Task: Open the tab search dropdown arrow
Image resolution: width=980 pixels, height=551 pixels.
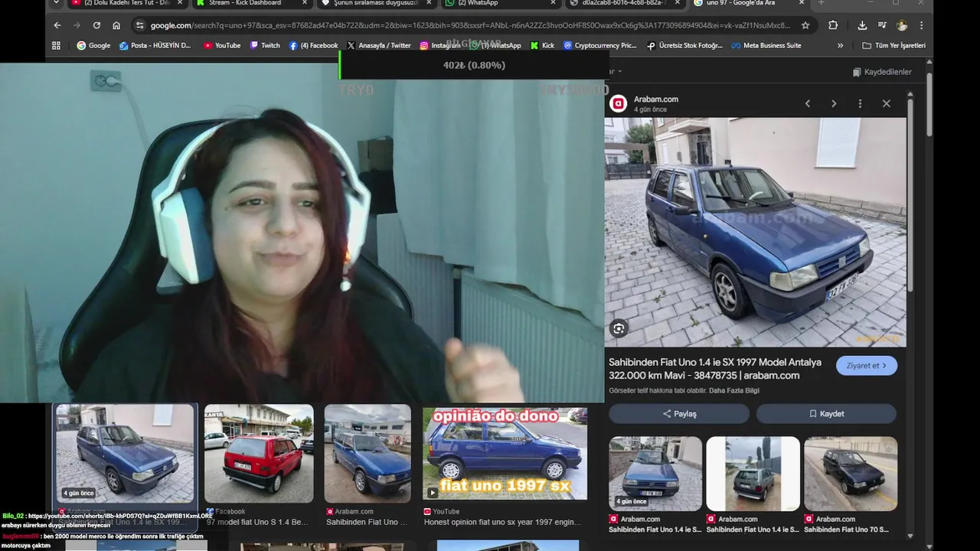Action: tap(56, 3)
